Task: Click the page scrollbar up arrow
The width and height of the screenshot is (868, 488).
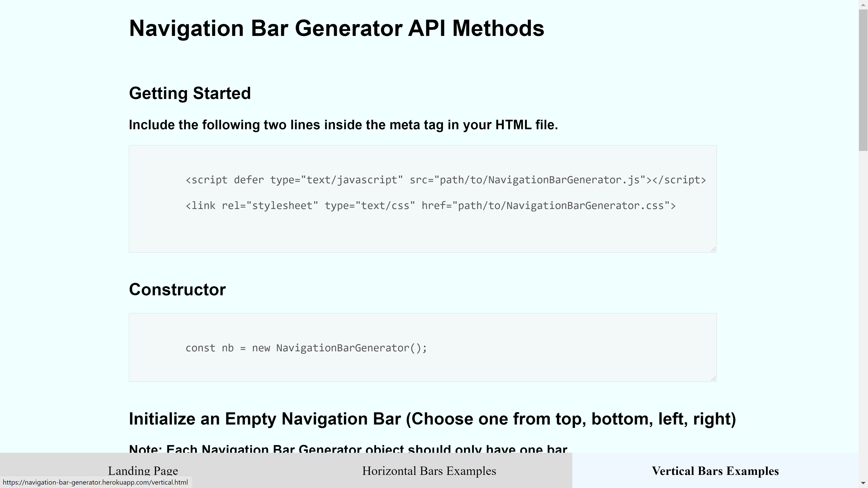Action: [863, 4]
